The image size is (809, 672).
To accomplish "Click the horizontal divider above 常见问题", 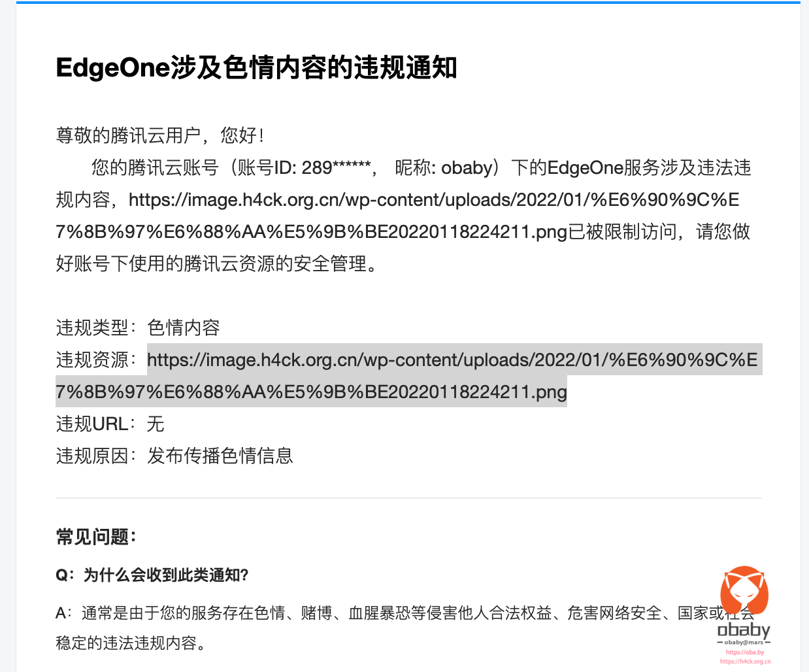I will 408,498.
